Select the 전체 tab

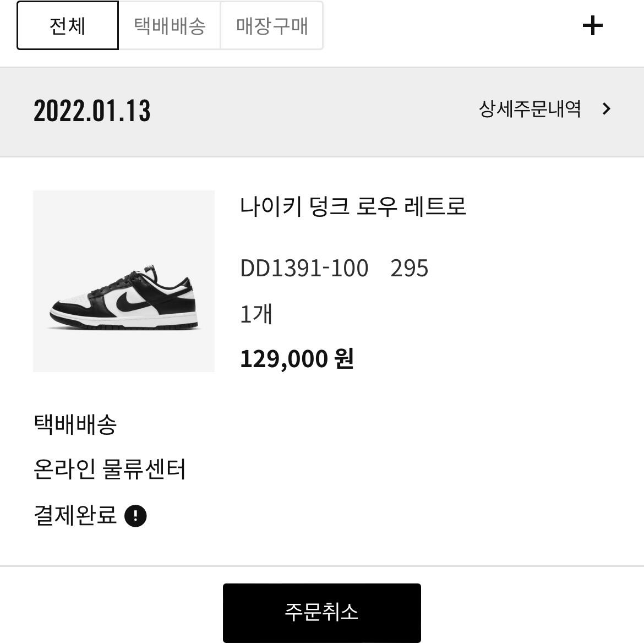[x=67, y=25]
